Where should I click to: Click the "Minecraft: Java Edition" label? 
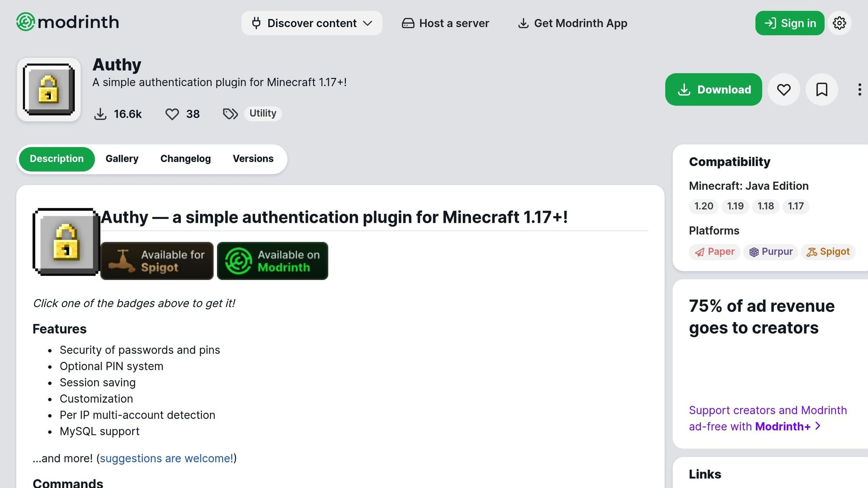(x=748, y=186)
